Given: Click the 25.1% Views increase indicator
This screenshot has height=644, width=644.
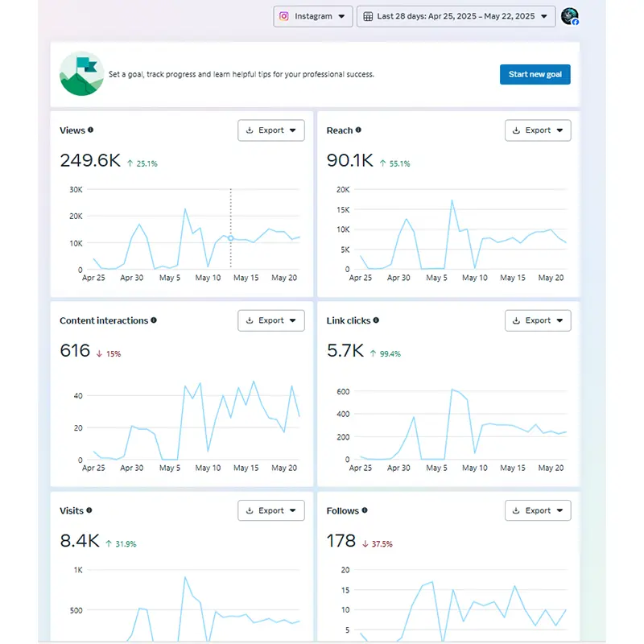Looking at the screenshot, I should click(142, 163).
